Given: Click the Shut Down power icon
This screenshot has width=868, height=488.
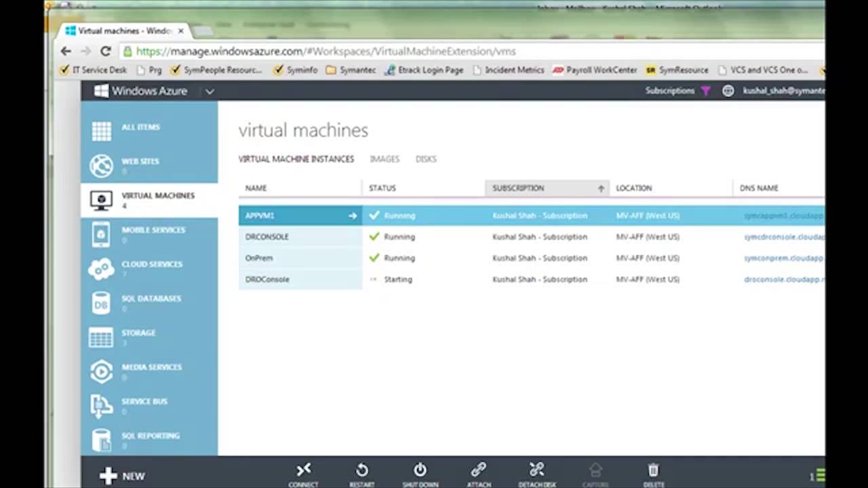Looking at the screenshot, I should [420, 470].
